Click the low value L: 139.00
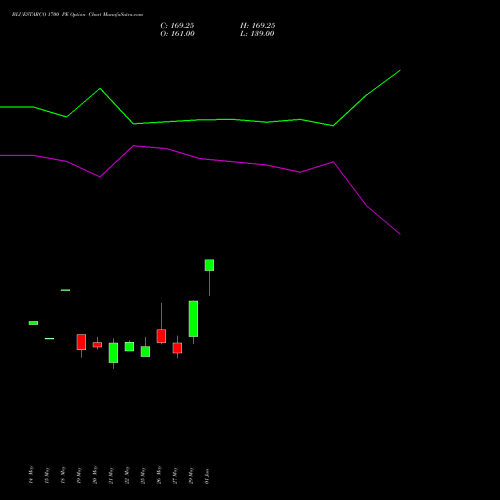Viewport: 500px width, 500px height. pyautogui.click(x=257, y=34)
